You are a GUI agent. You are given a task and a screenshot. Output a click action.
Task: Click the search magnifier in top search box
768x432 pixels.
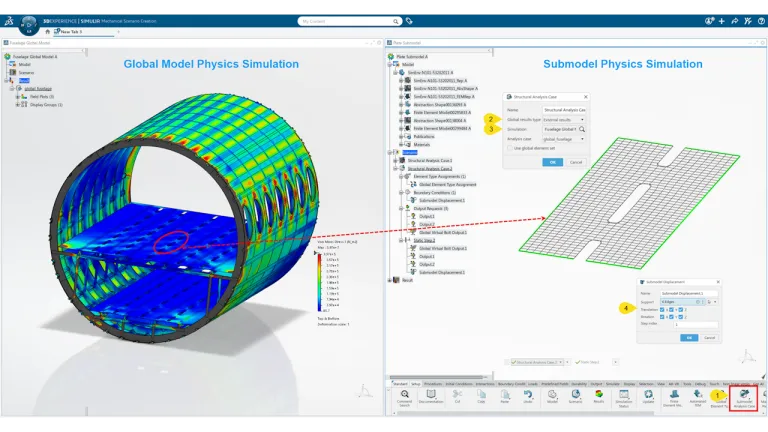(395, 22)
